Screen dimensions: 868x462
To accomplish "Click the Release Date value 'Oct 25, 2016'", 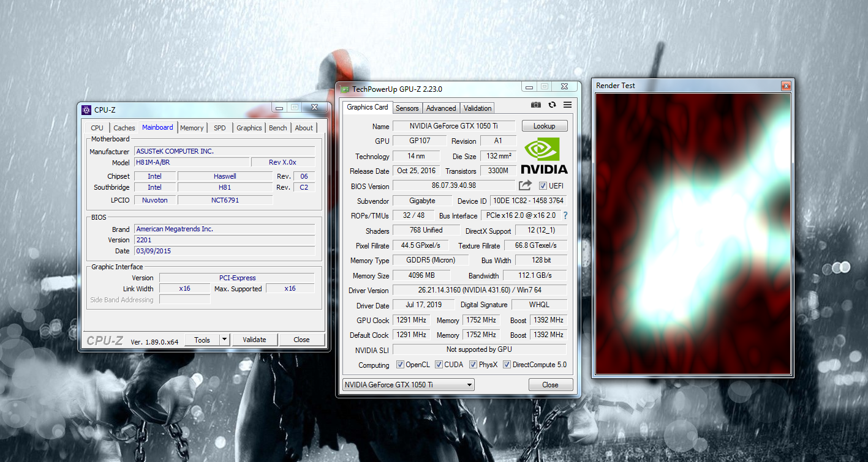I will (417, 171).
